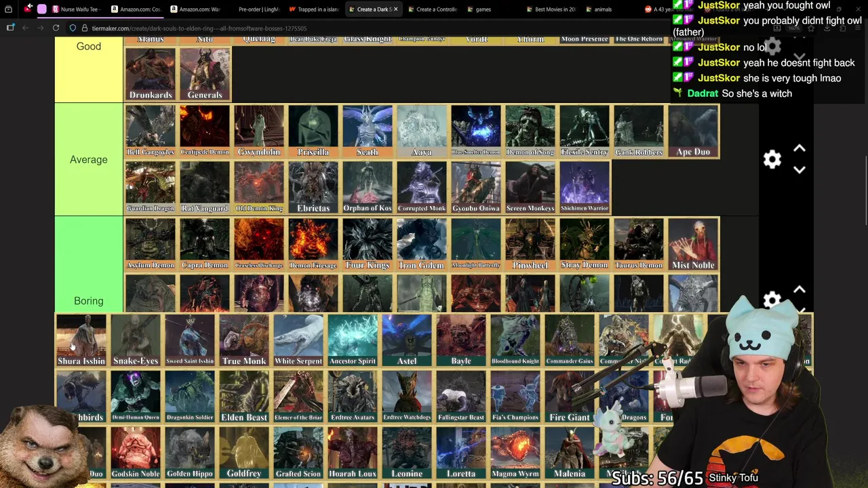Open the pink pinned tab
This screenshot has height=488, width=868.
tap(42, 9)
